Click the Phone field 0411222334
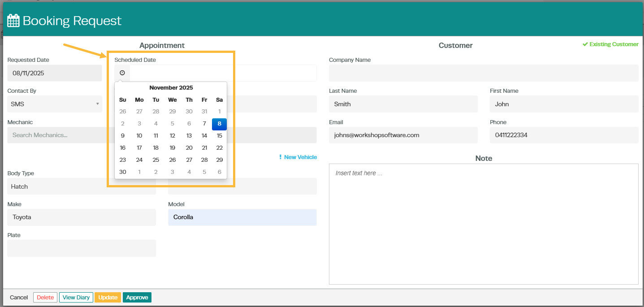The width and height of the screenshot is (644, 307). [x=564, y=135]
